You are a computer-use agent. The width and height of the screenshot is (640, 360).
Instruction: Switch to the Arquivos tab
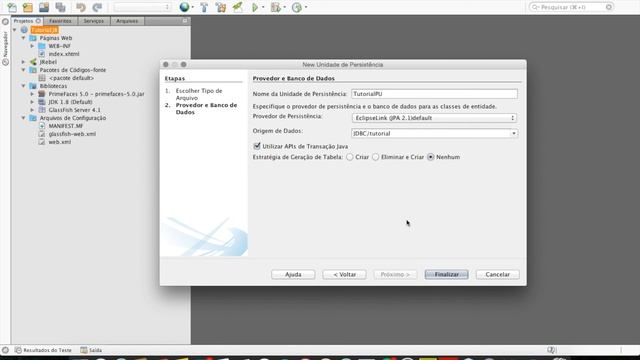pos(127,21)
